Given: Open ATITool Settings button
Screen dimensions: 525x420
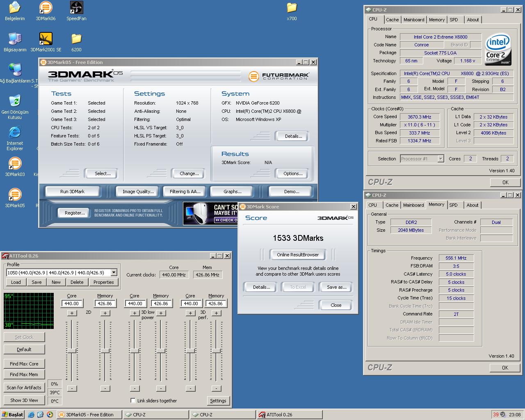Looking at the screenshot, I should coord(218,401).
